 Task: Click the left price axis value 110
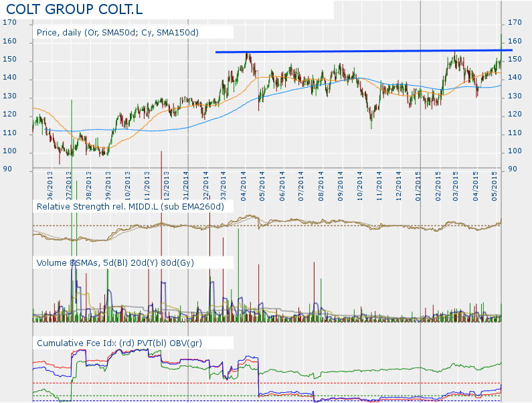tap(9, 133)
